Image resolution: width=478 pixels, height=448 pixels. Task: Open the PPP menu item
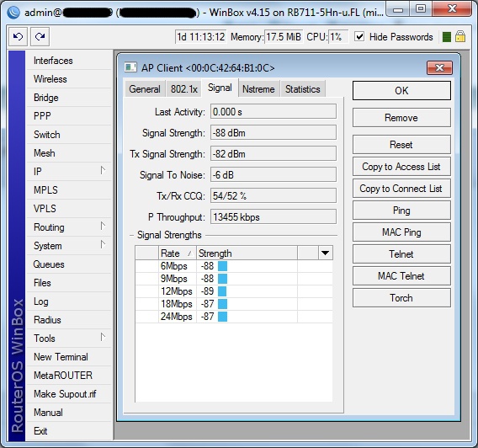69,116
